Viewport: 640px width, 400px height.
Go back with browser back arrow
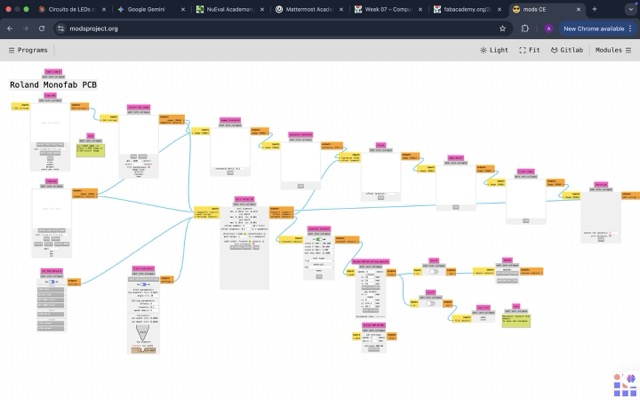coord(10,29)
